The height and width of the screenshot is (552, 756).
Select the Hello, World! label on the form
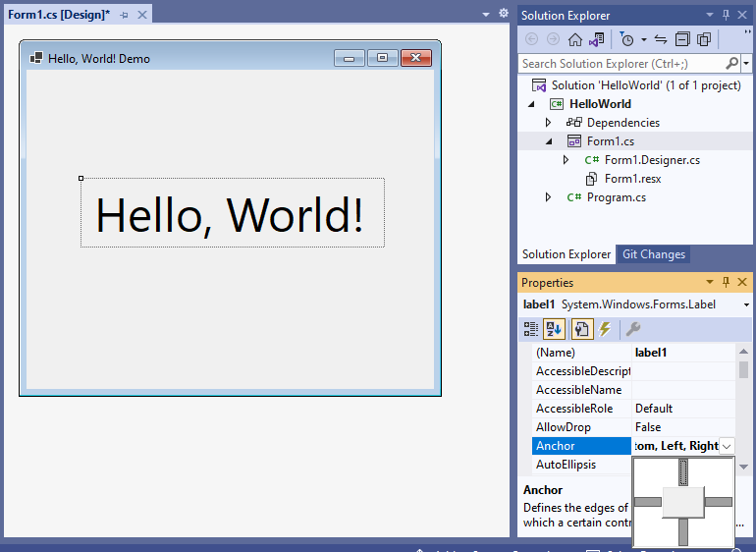coord(232,213)
